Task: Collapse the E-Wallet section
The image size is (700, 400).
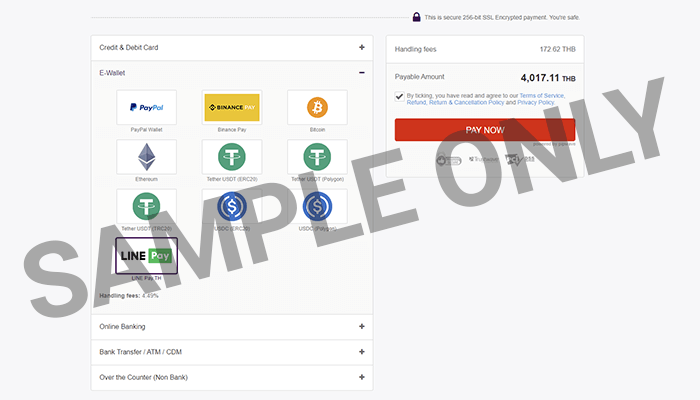Action: pyautogui.click(x=232, y=73)
